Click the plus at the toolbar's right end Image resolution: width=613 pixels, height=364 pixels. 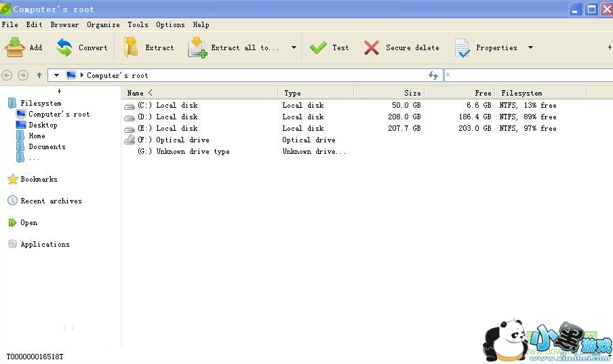tap(610, 47)
